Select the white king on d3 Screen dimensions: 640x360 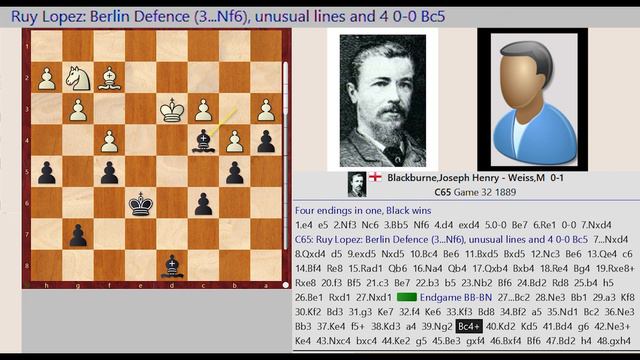click(172, 109)
